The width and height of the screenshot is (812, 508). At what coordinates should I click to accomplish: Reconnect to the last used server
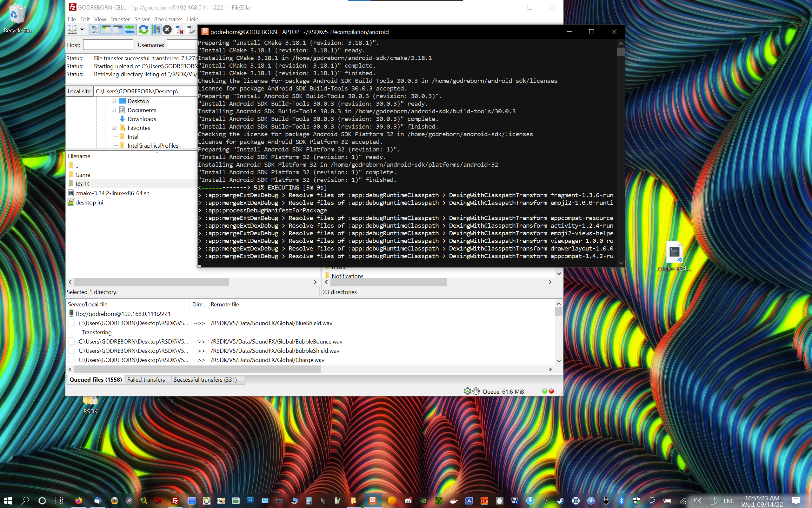[x=191, y=30]
